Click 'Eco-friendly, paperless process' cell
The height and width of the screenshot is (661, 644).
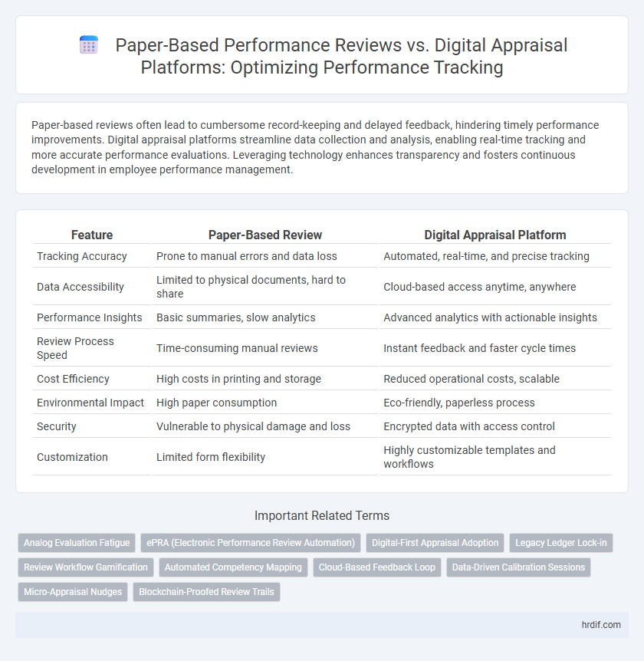495,403
